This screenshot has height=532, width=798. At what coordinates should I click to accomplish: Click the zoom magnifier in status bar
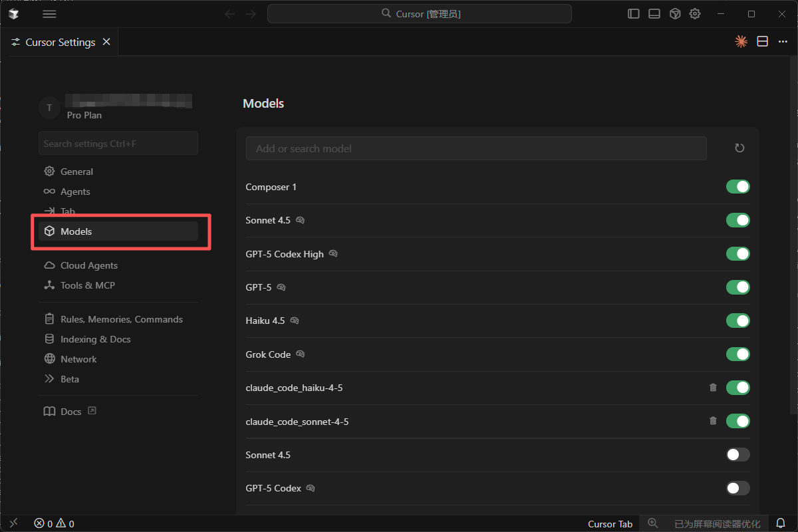(652, 523)
